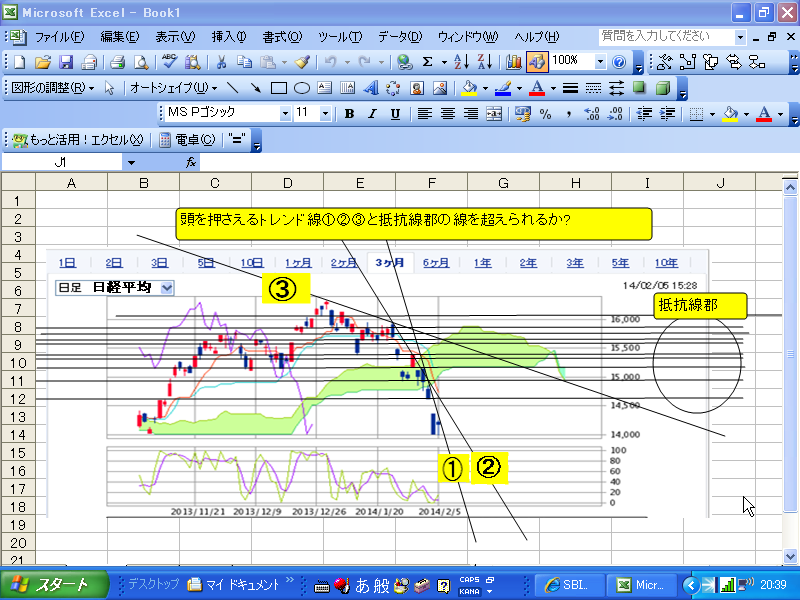Screen dimensions: 800x600
Task: Expand the zoom percentage dropdown
Action: [x=599, y=62]
